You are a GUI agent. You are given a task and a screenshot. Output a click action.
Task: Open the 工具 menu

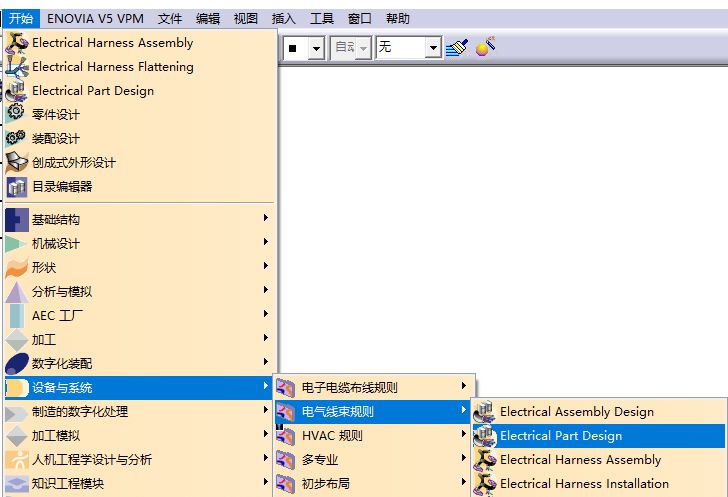pyautogui.click(x=322, y=19)
